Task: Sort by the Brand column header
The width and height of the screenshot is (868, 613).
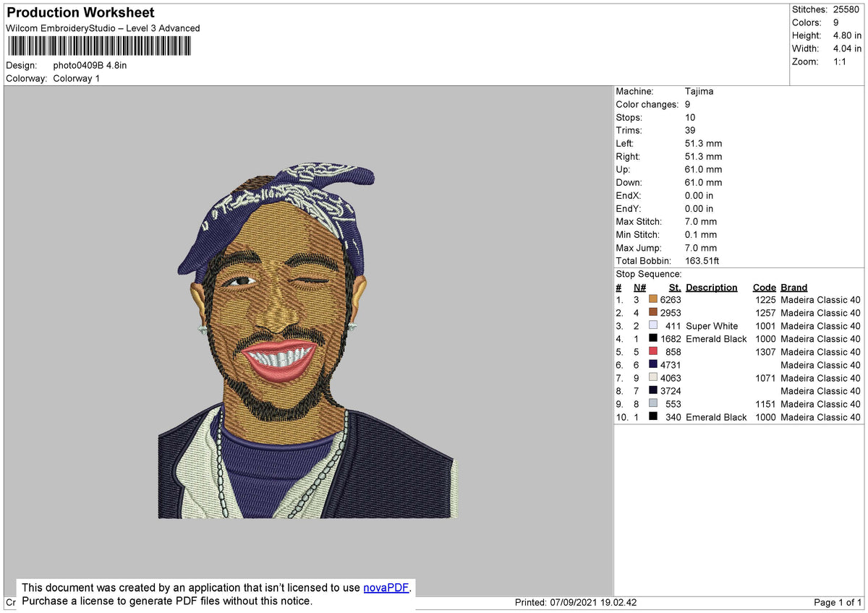Action: pyautogui.click(x=793, y=287)
